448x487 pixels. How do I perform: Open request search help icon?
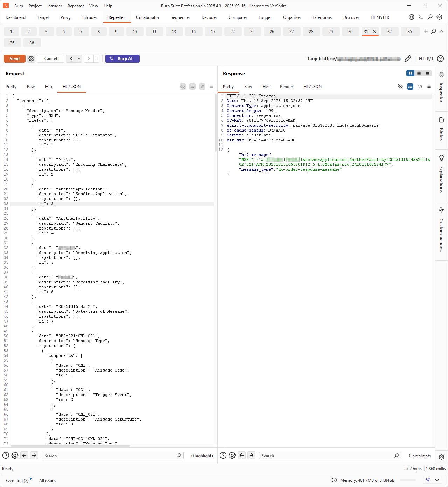pyautogui.click(x=6, y=456)
